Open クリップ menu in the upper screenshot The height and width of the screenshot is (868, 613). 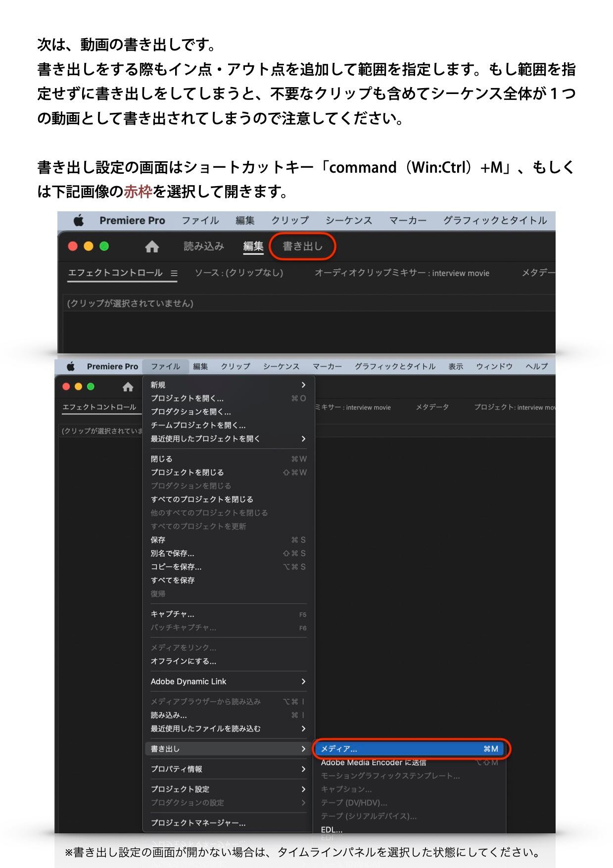pyautogui.click(x=290, y=221)
